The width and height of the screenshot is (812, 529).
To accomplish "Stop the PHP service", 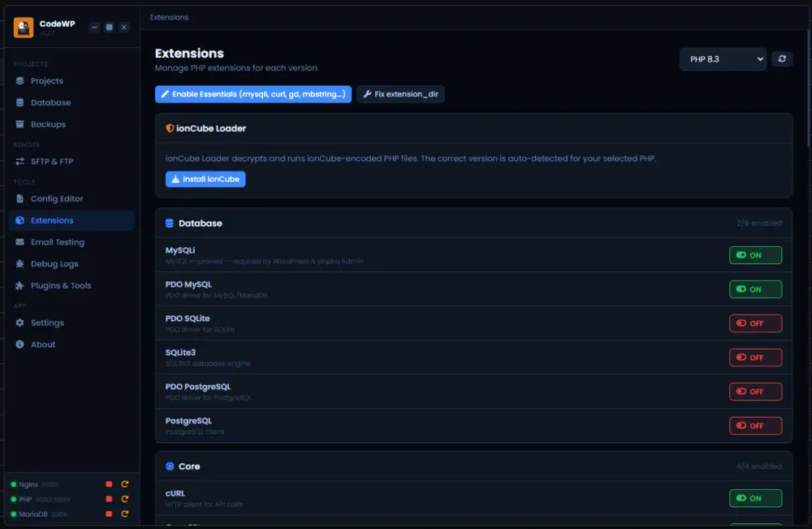I will point(109,500).
